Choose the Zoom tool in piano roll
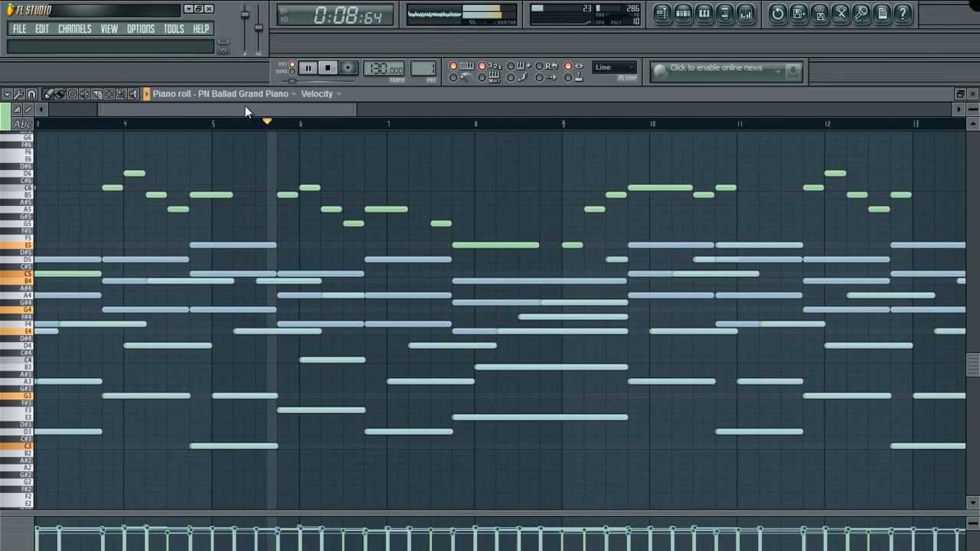The width and height of the screenshot is (980, 551). coord(121,94)
